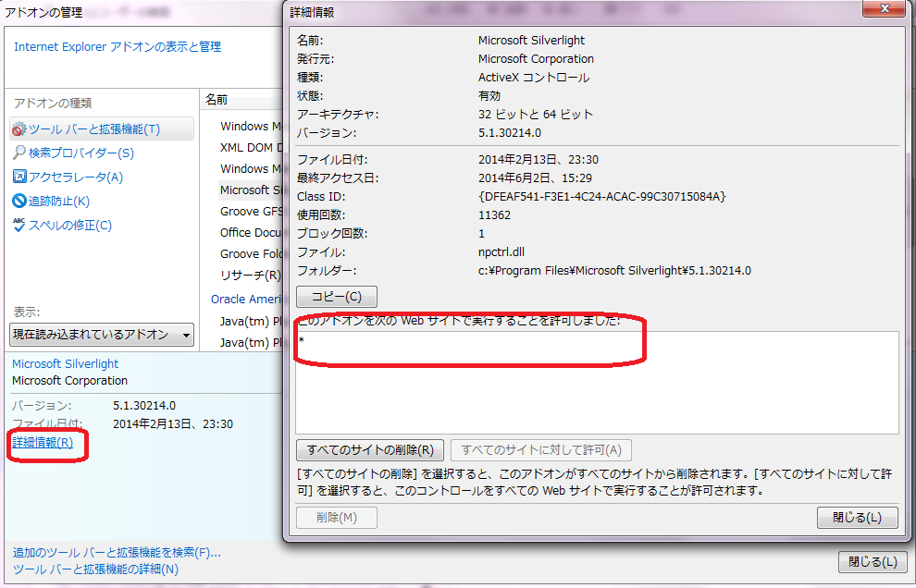Open ツール バーと拡張機能の詳細(N) link

[96, 570]
